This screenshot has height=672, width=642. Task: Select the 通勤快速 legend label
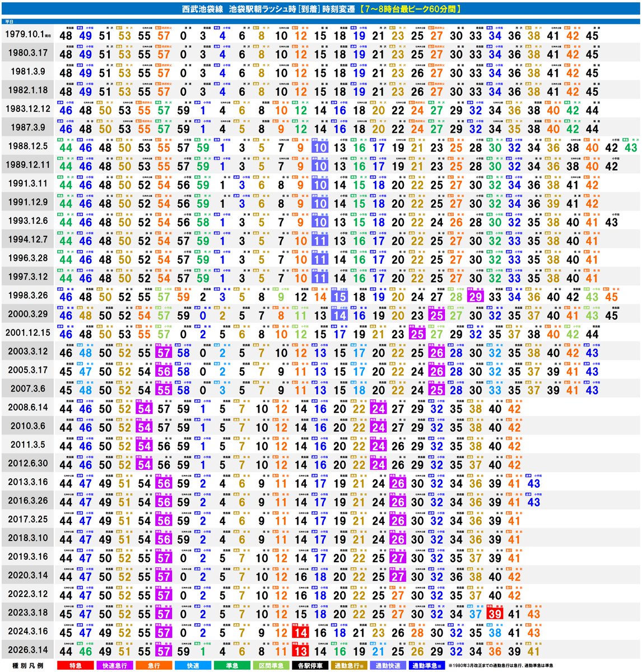click(387, 666)
